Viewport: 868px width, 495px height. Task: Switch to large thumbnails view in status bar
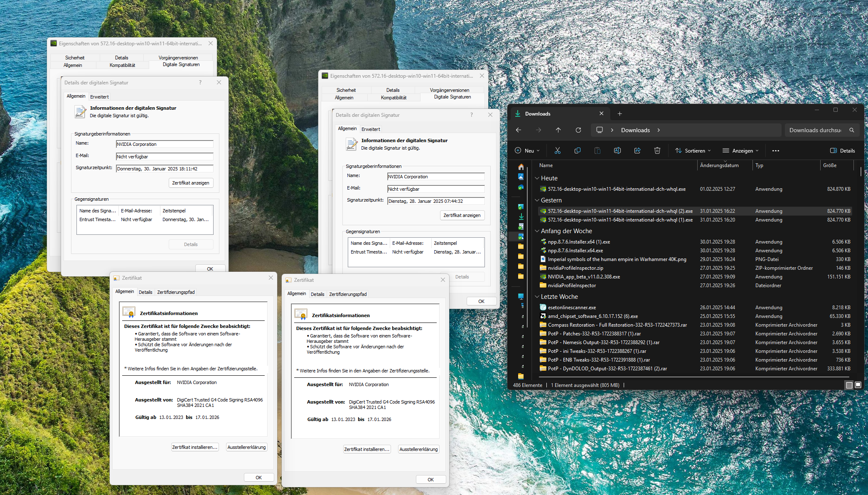click(x=858, y=385)
